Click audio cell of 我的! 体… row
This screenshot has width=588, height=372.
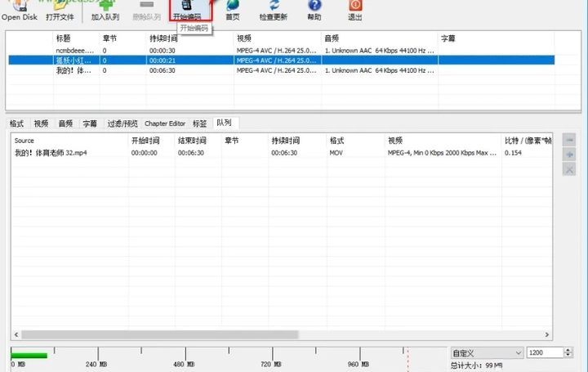tap(379, 70)
